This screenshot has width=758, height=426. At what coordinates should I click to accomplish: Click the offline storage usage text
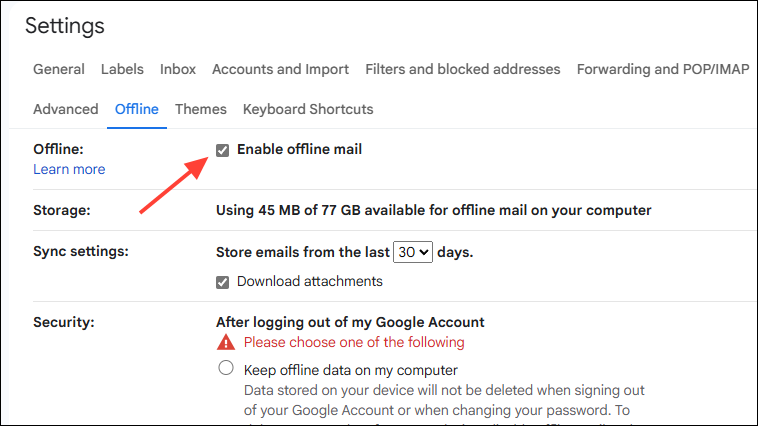coord(434,210)
